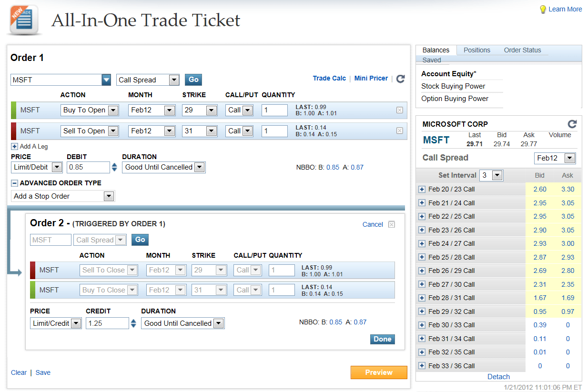
Task: Open the Sell To Open action dropdown
Action: pyautogui.click(x=113, y=131)
